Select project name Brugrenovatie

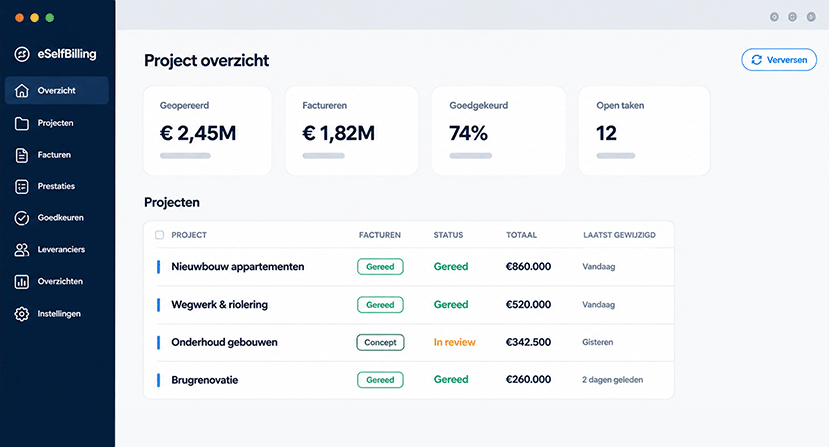pos(205,380)
